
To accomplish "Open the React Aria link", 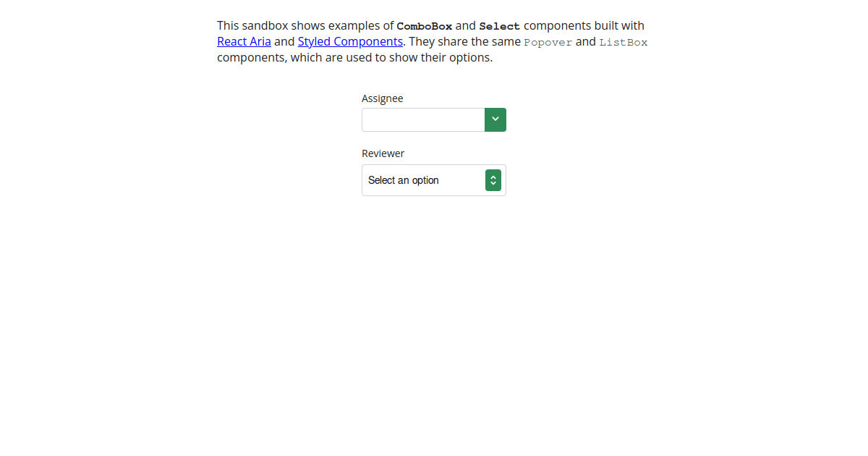I will tap(244, 42).
